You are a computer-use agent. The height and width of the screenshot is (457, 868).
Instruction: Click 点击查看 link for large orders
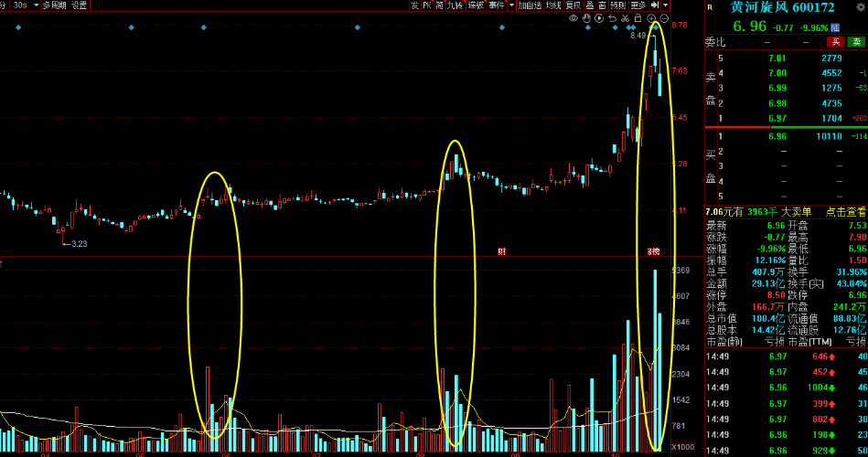[x=845, y=211]
